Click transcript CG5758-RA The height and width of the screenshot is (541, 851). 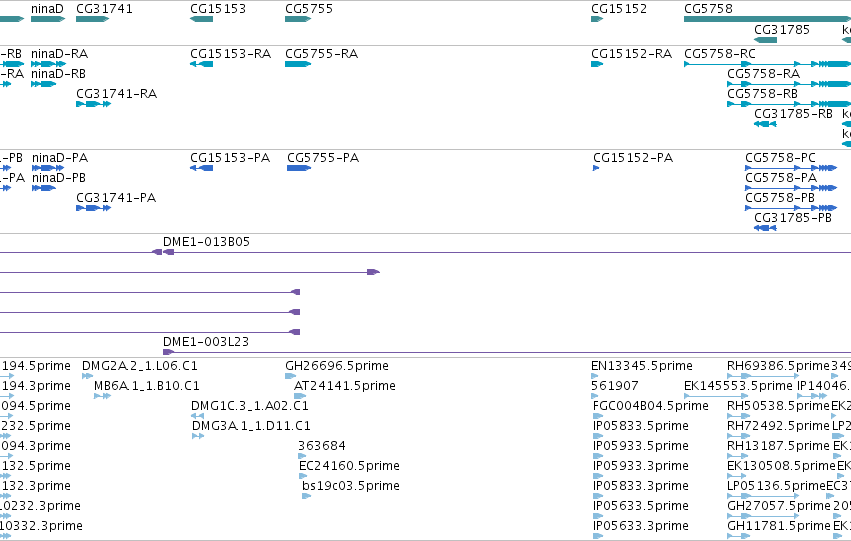[x=789, y=84]
